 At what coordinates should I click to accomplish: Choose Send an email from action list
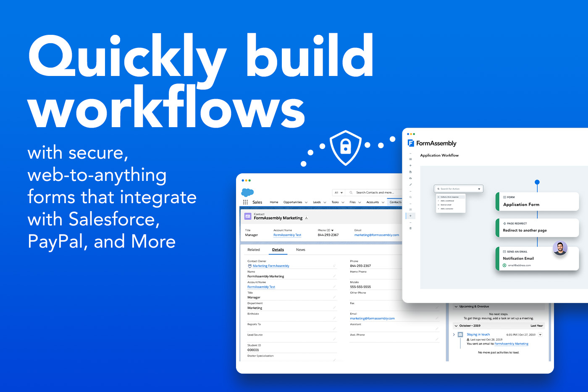pyautogui.click(x=446, y=205)
